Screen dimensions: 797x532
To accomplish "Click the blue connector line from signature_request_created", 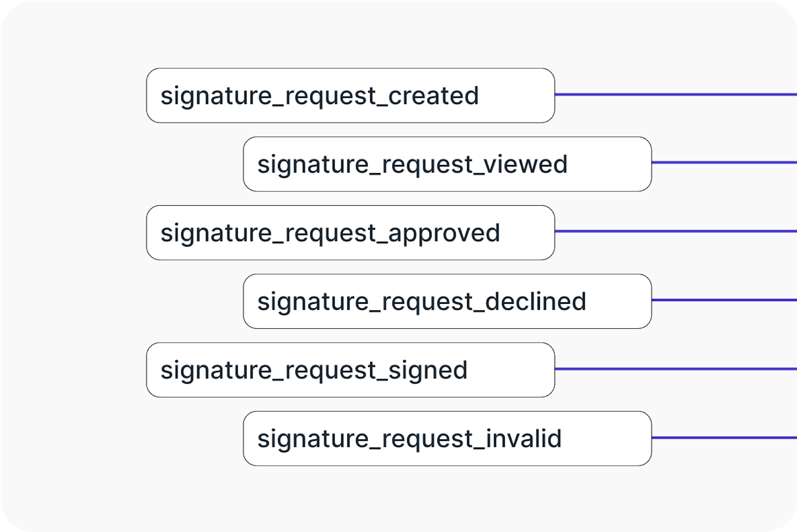I will point(675,94).
